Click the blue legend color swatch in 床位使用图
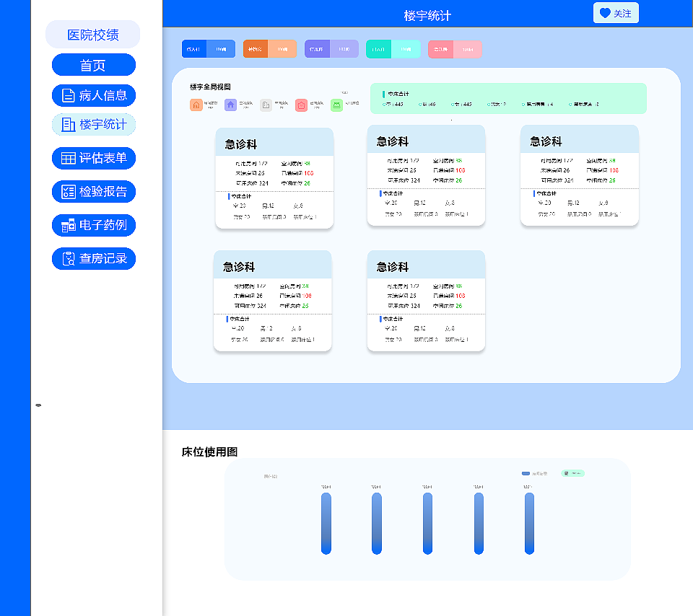The image size is (693, 616). coord(526,472)
